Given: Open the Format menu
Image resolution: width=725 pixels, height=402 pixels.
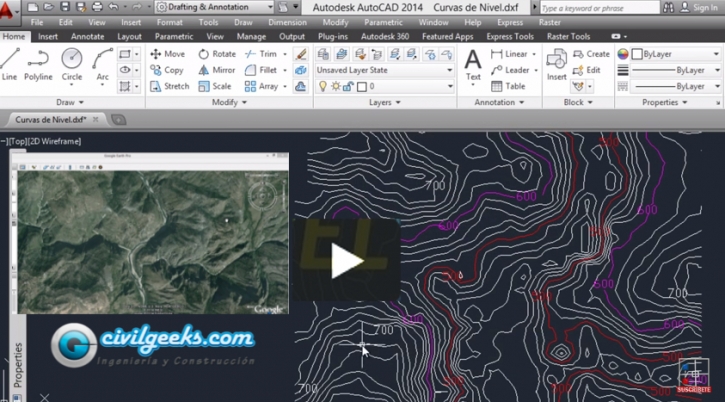Looking at the screenshot, I should 169,22.
